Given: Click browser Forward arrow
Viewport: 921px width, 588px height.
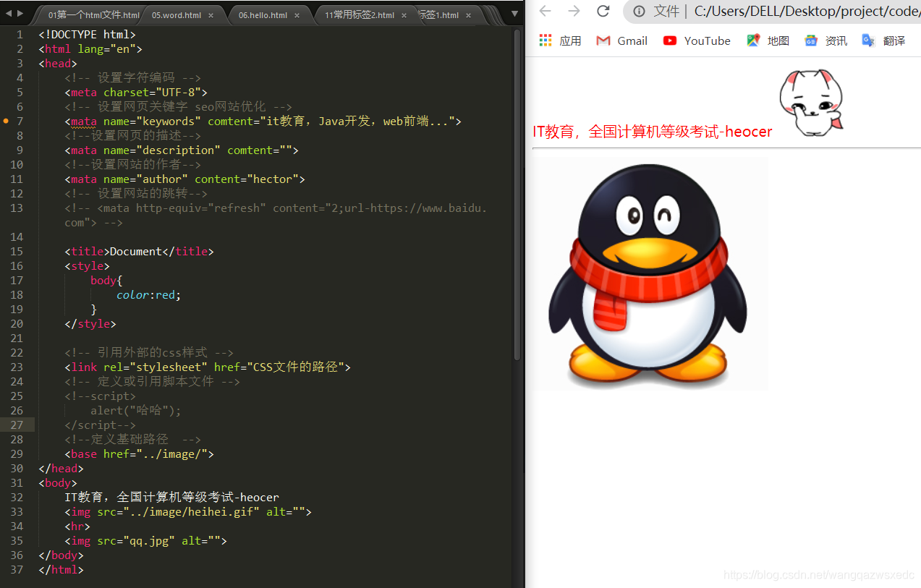Looking at the screenshot, I should [x=574, y=11].
